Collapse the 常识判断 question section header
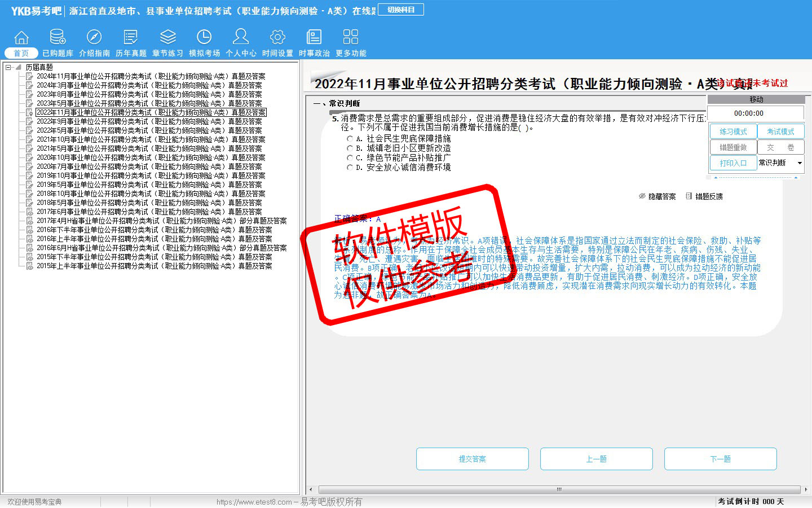 (316, 103)
